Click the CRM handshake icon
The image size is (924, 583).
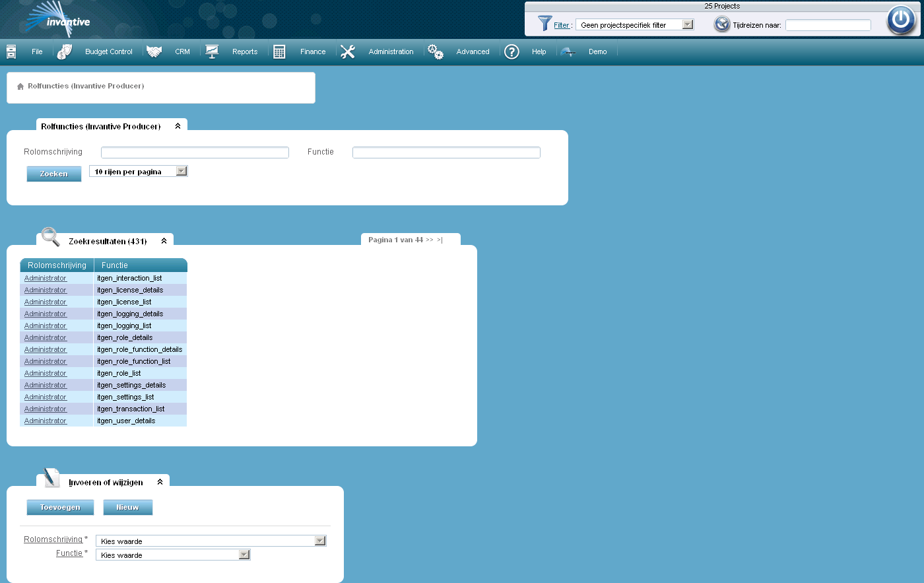pyautogui.click(x=154, y=51)
